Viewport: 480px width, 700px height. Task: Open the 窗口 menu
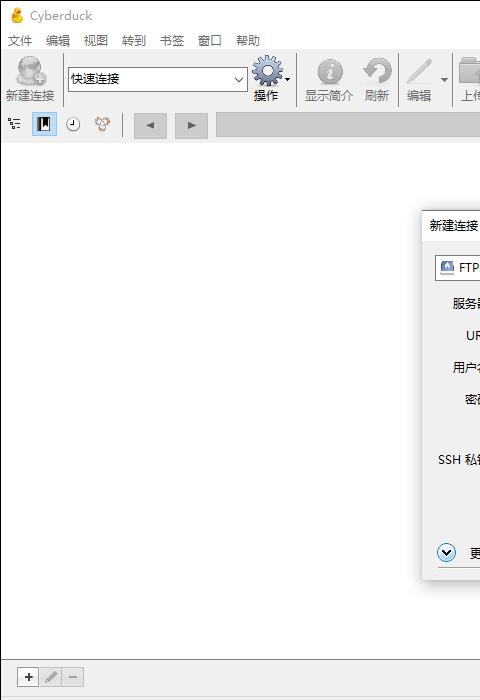210,41
